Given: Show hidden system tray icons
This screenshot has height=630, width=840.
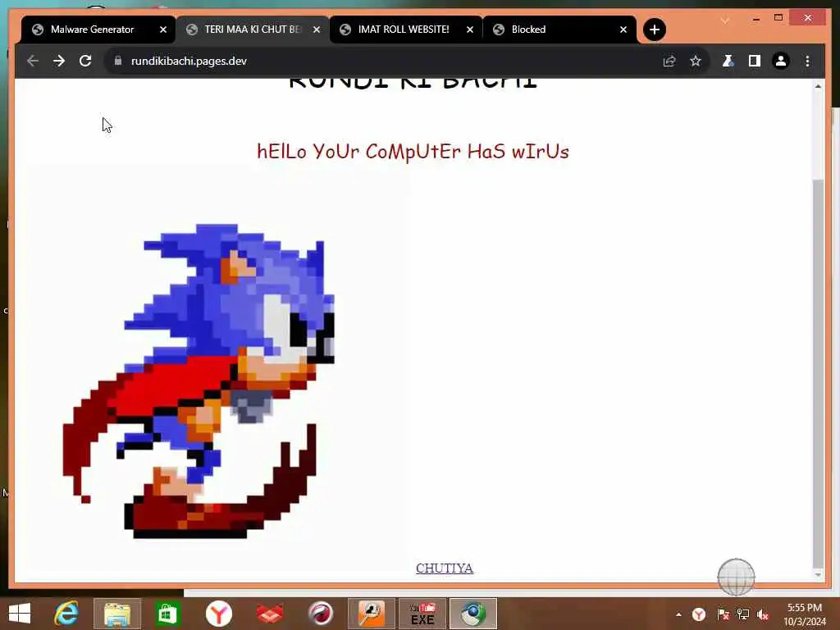Looking at the screenshot, I should point(678,614).
